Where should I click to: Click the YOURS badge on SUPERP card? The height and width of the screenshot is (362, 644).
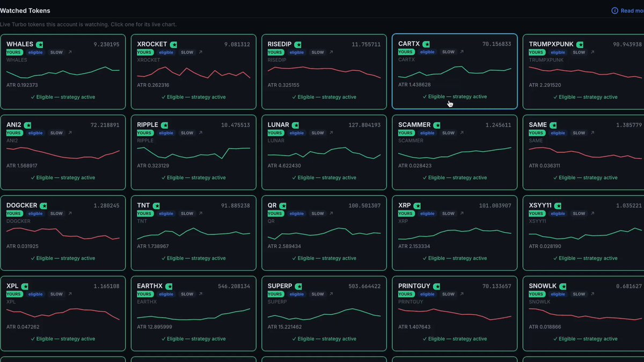[x=275, y=294]
